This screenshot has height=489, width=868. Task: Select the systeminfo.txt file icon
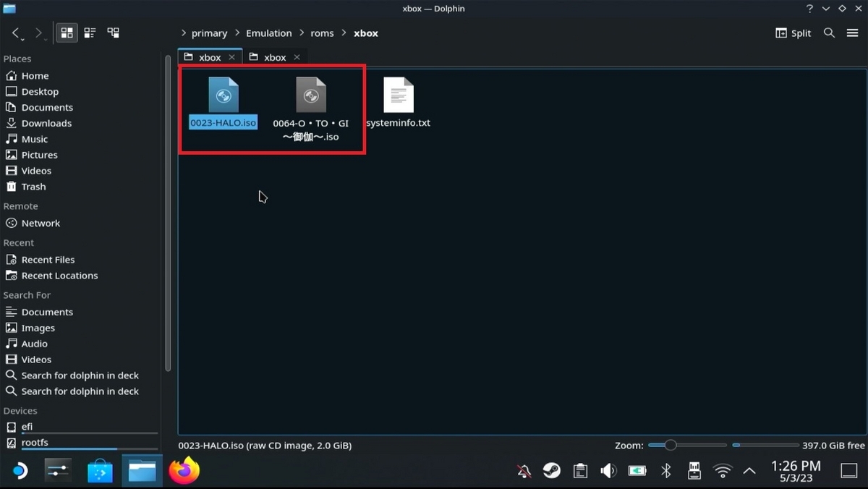click(x=399, y=95)
